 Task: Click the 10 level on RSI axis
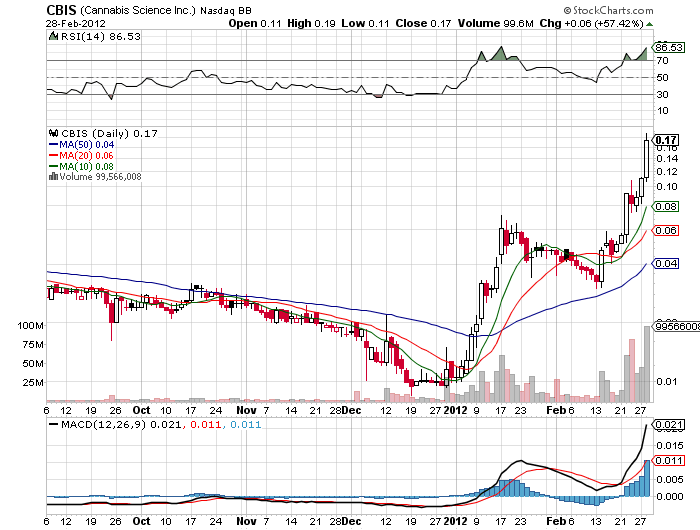point(662,111)
